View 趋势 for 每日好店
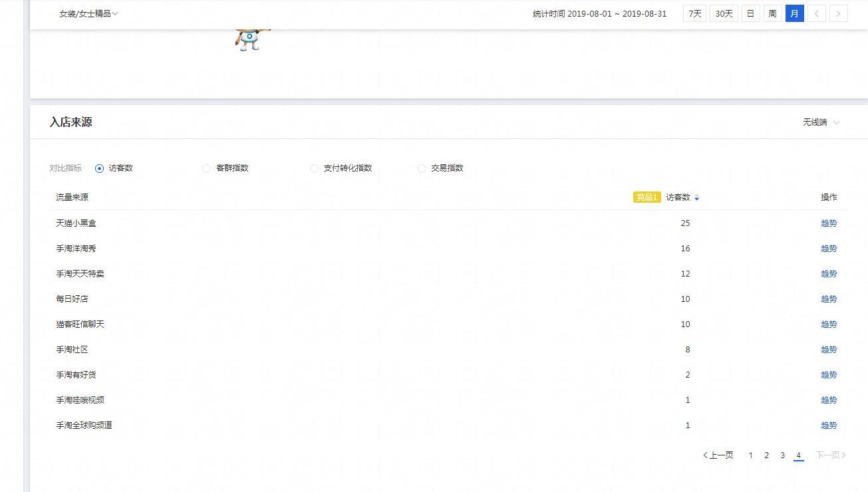Image resolution: width=868 pixels, height=492 pixels. pyautogui.click(x=829, y=299)
